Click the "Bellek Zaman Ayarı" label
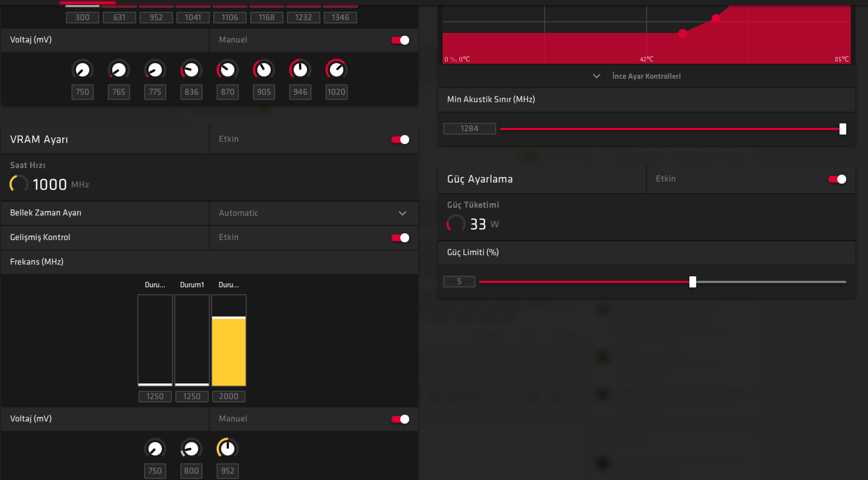 pos(46,213)
